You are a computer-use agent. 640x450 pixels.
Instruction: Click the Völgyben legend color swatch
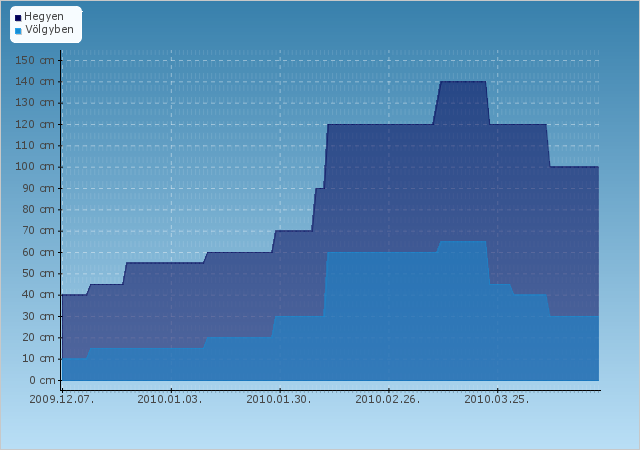[18, 31]
